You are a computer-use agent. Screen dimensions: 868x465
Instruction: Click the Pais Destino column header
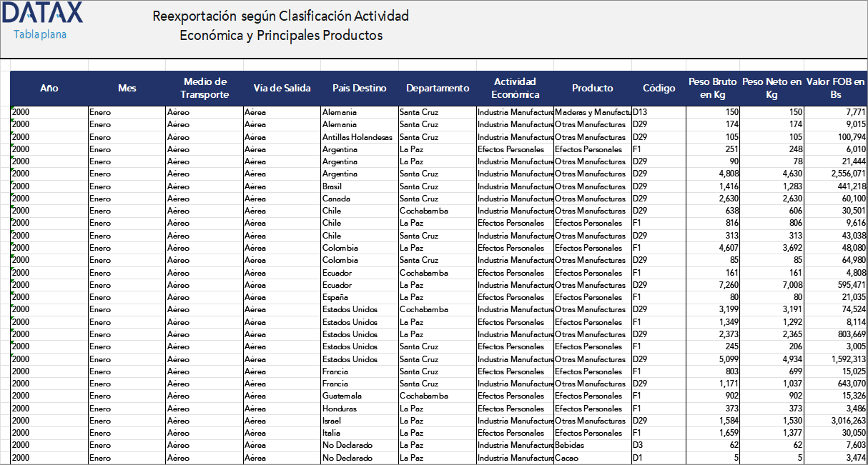pos(359,88)
